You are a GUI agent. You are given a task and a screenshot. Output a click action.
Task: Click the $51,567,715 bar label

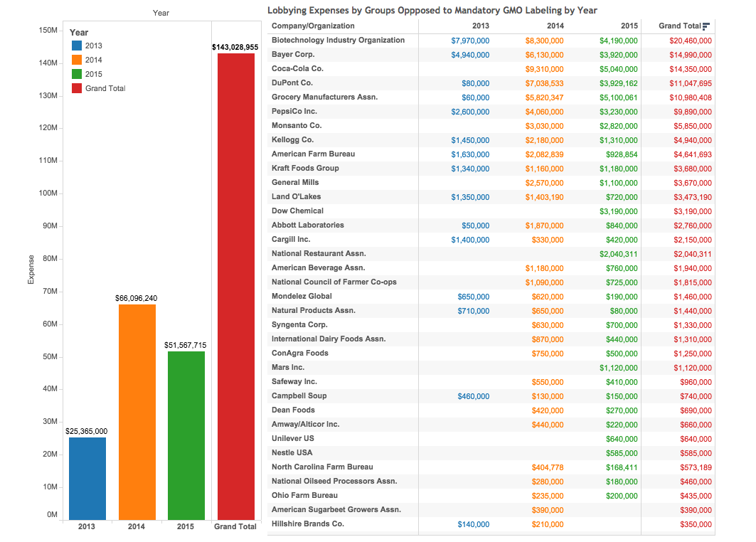click(185, 345)
